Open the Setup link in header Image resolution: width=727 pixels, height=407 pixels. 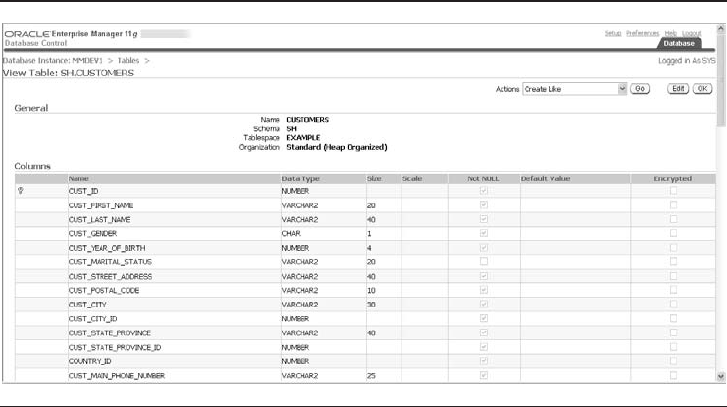click(612, 33)
